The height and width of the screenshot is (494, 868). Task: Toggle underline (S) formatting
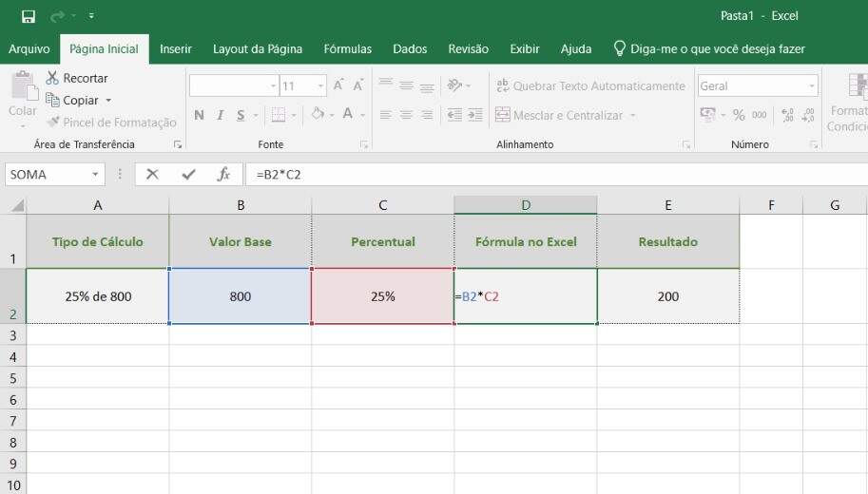pos(241,115)
